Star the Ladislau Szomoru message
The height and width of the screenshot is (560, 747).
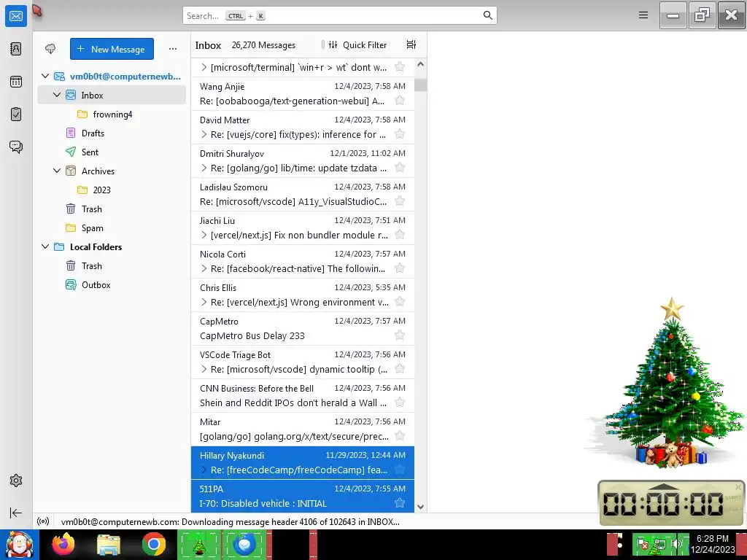(x=400, y=201)
